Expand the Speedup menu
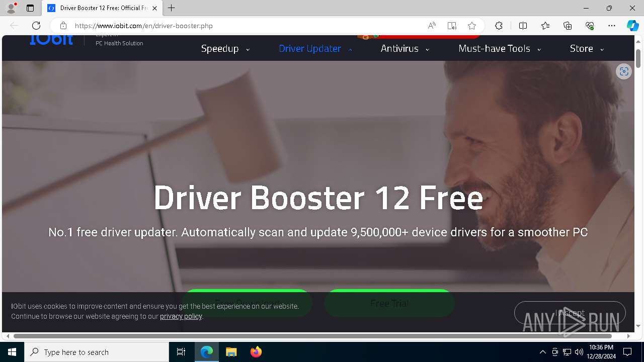This screenshot has height=362, width=644. click(x=225, y=49)
